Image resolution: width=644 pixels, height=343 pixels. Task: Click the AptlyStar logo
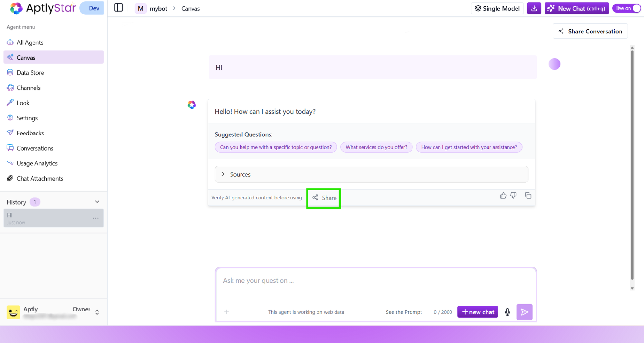[43, 8]
